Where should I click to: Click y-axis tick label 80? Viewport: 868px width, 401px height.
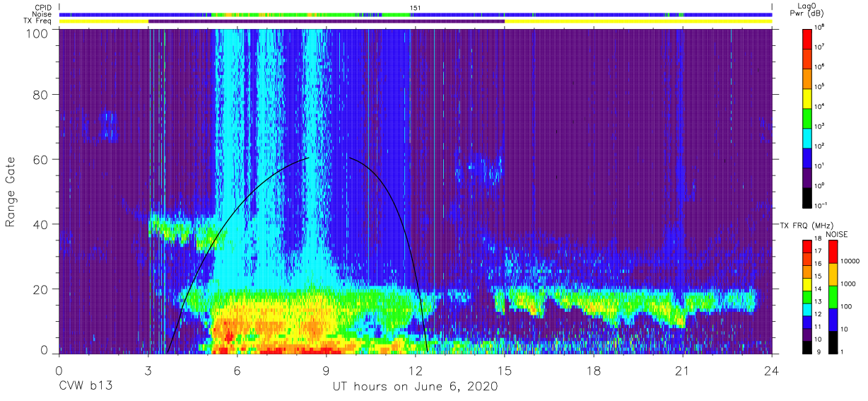(x=41, y=95)
